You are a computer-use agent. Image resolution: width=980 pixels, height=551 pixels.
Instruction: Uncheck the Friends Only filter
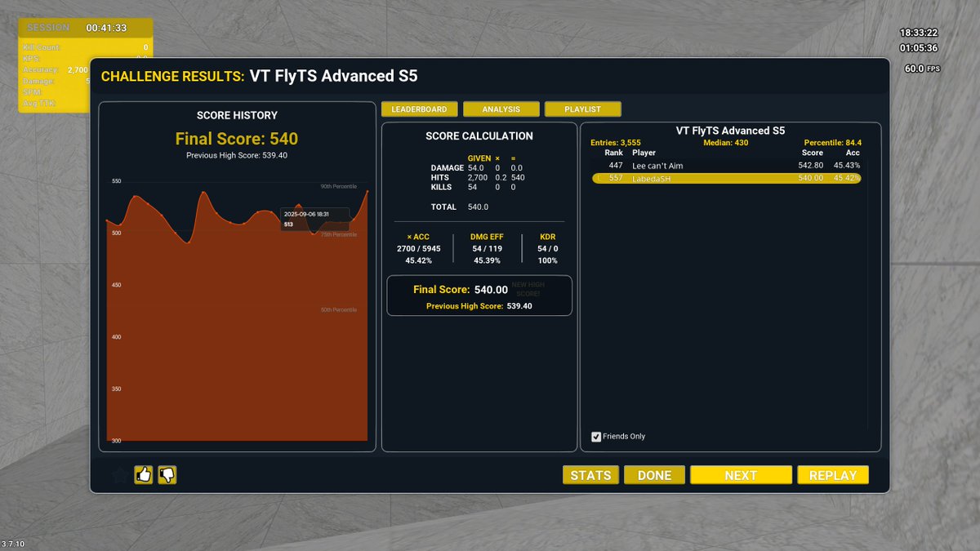(596, 436)
